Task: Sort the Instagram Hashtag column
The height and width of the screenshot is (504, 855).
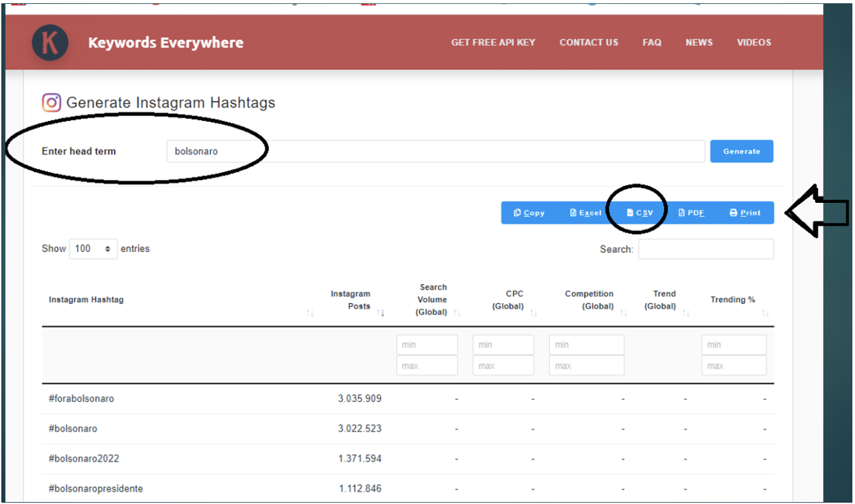Action: 310,314
